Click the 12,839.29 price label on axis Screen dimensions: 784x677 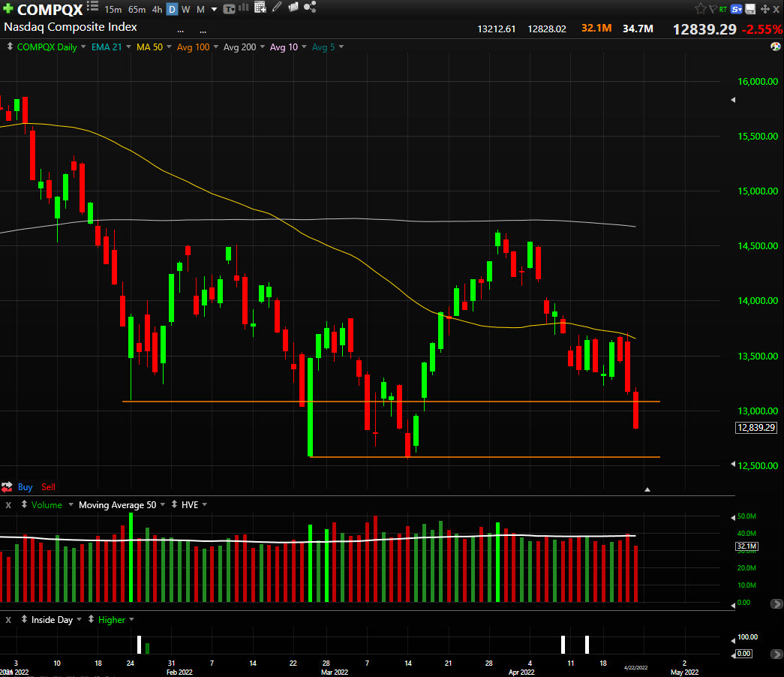tap(756, 427)
